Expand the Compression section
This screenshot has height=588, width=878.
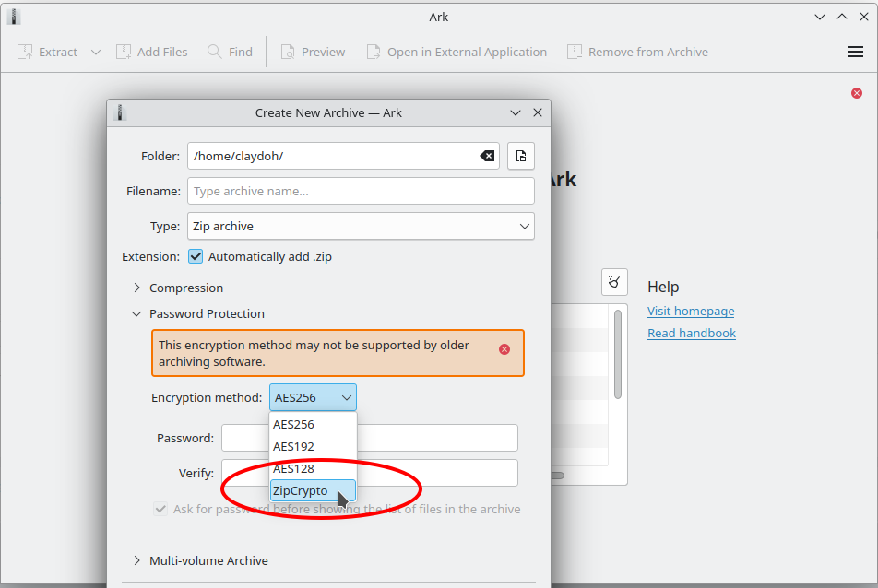click(x=137, y=288)
